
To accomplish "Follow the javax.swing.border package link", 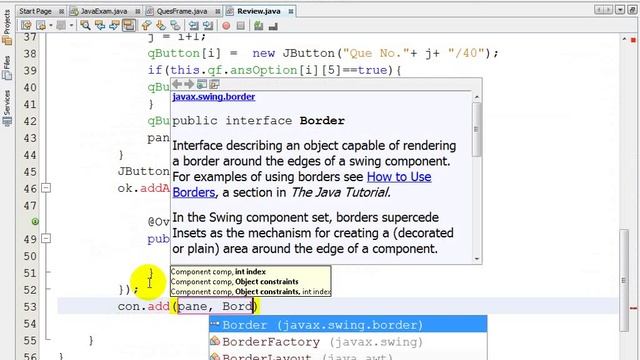I will [213, 97].
